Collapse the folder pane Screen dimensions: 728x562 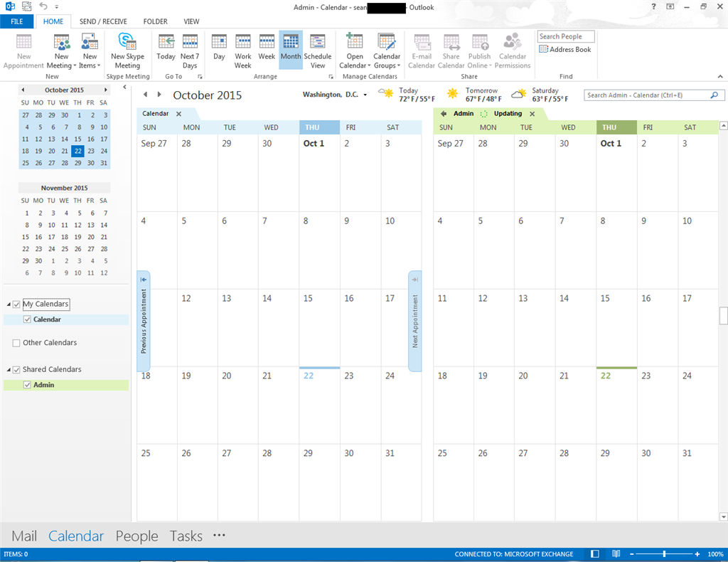point(124,87)
